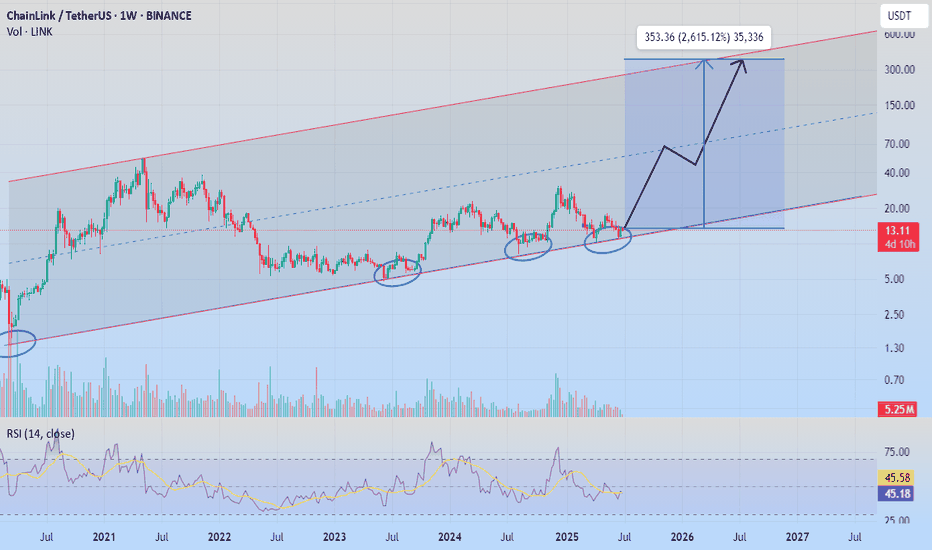932x550 pixels.
Task: Click the 5.00 price axis label
Action: (x=895, y=278)
